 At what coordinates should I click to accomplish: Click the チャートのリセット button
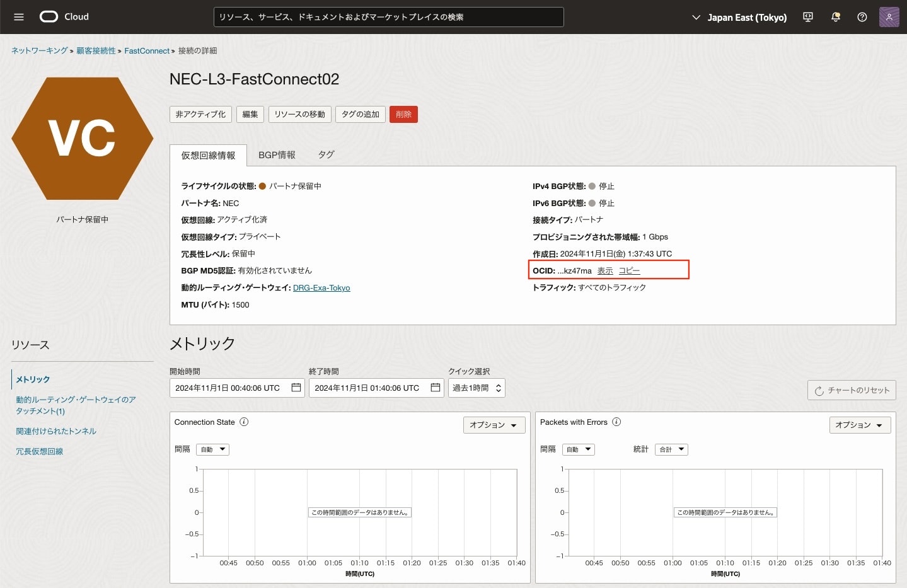pos(852,390)
